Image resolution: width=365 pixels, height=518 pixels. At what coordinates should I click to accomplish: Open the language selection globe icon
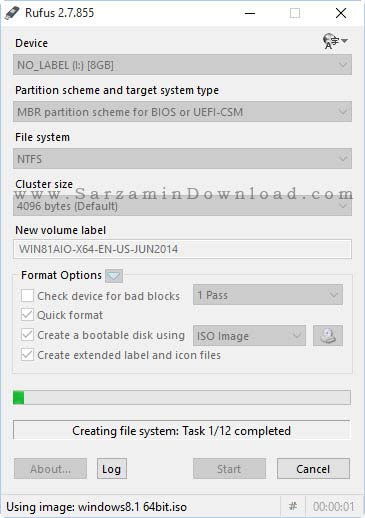(335, 41)
